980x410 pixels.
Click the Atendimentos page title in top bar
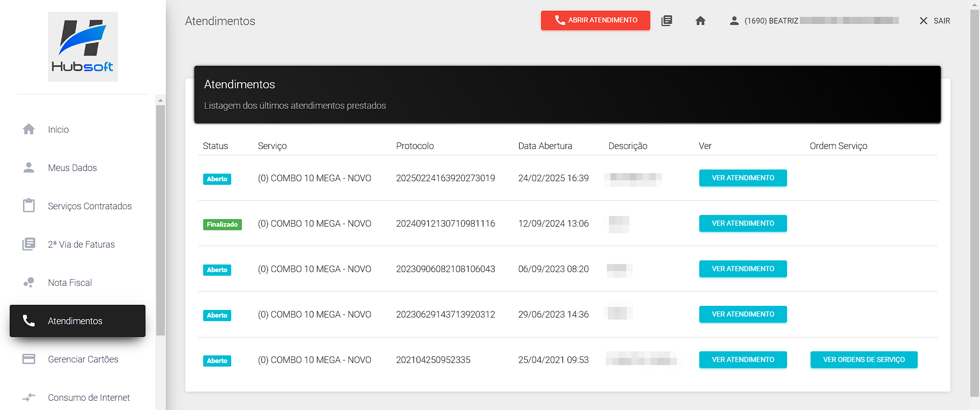click(x=220, y=21)
